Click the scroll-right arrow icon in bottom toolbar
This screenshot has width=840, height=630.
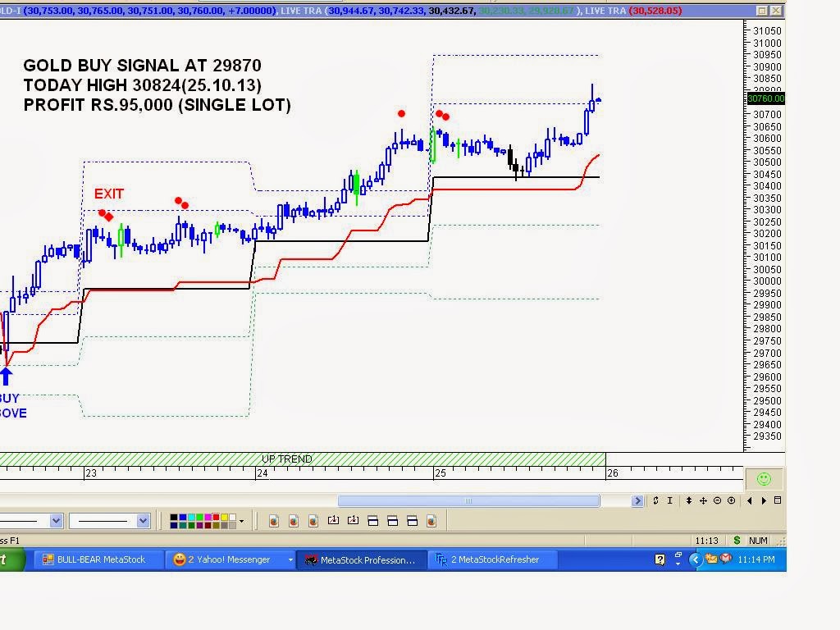coord(763,500)
